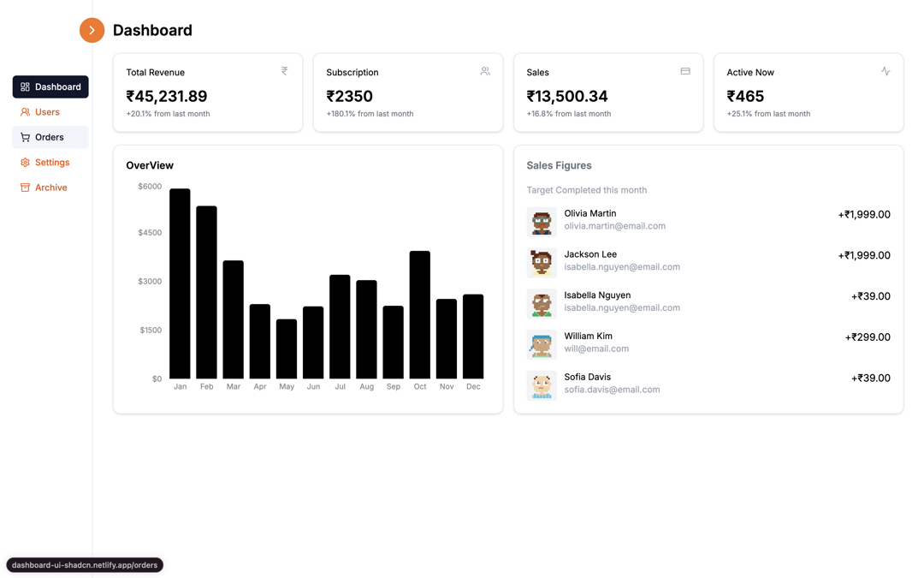Click will@email.com email text

596,349
